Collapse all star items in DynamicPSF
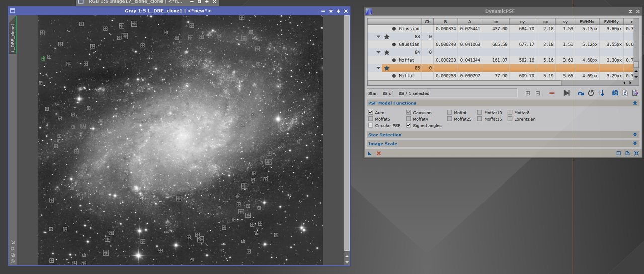The width and height of the screenshot is (644, 274). tap(538, 93)
